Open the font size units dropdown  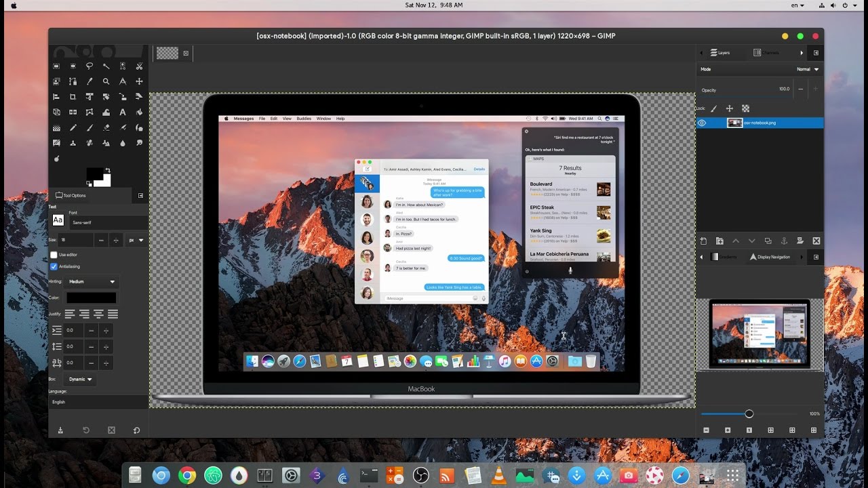pos(136,239)
